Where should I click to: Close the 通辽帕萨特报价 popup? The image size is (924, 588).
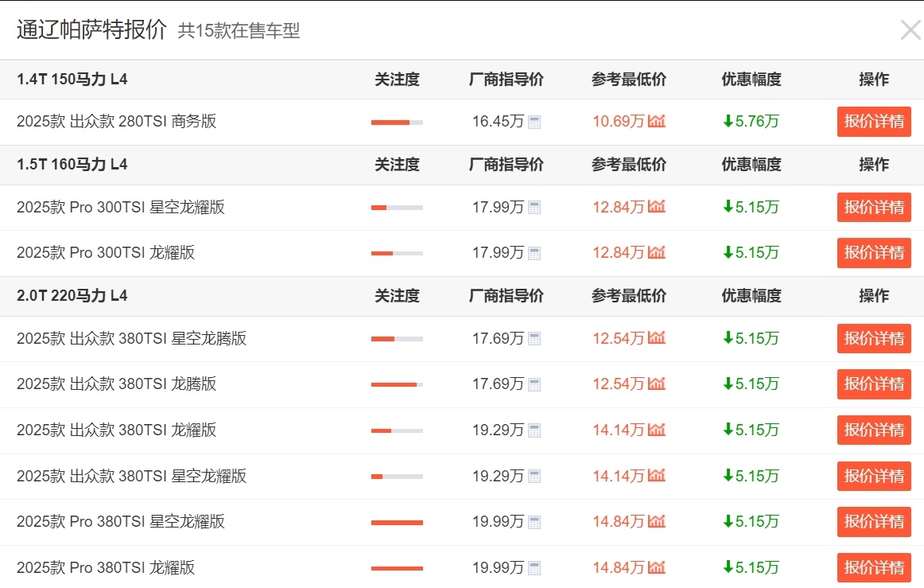[911, 29]
